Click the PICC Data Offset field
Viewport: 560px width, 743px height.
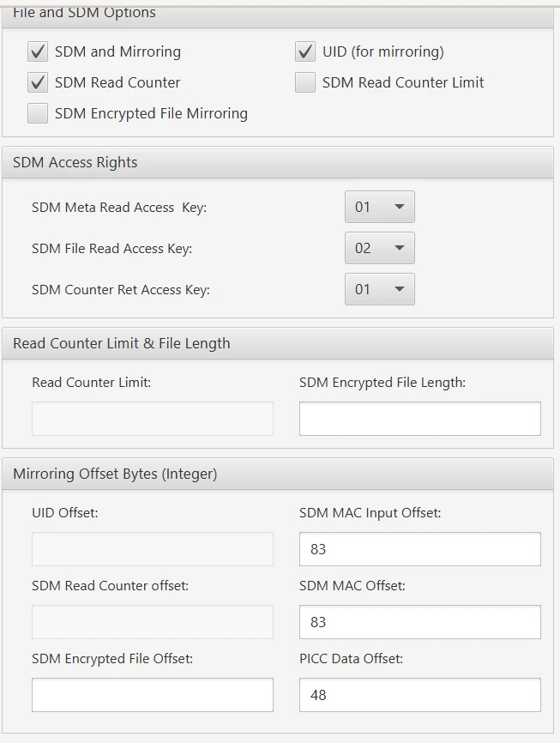click(419, 695)
